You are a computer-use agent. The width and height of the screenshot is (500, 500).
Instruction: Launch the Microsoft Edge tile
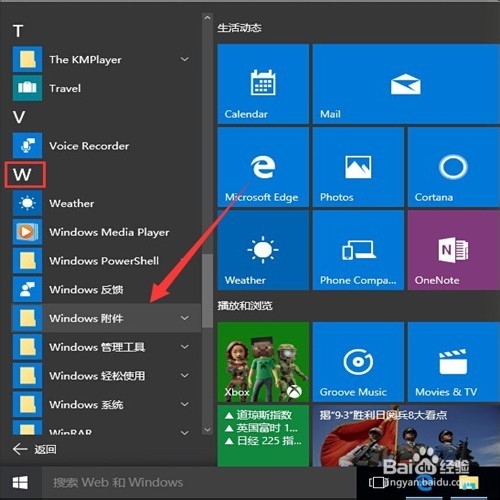pyautogui.click(x=263, y=167)
